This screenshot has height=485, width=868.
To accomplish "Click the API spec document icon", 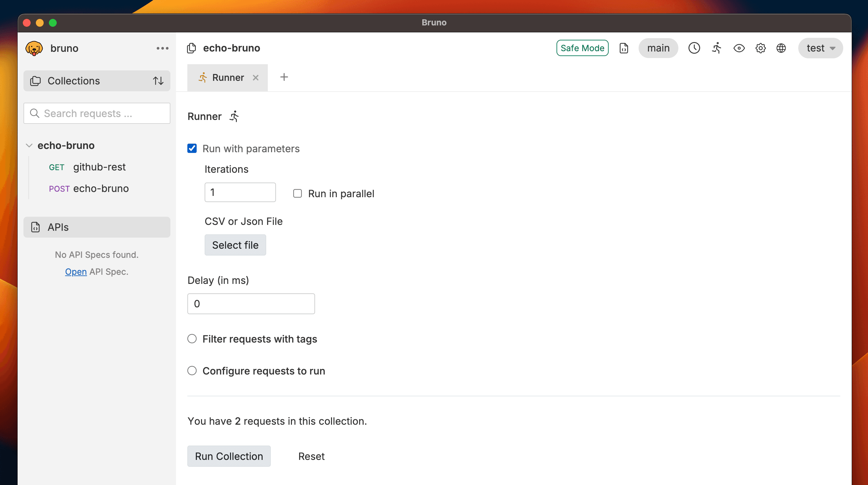I will 624,48.
